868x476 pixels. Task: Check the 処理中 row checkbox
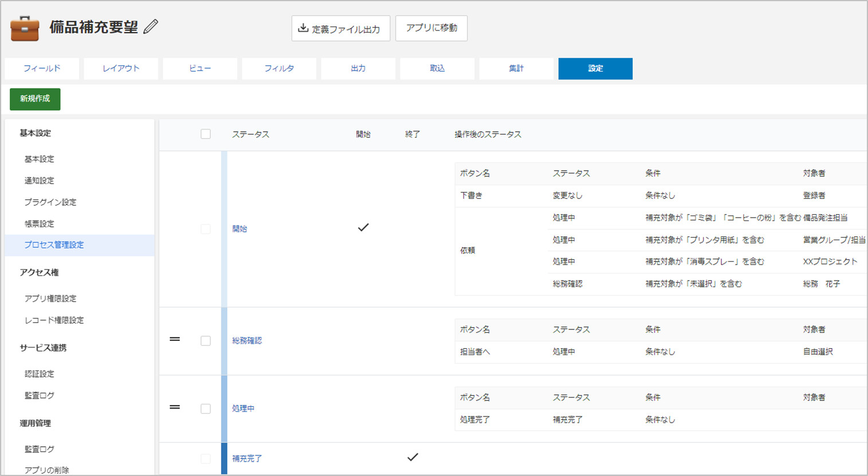pyautogui.click(x=206, y=408)
